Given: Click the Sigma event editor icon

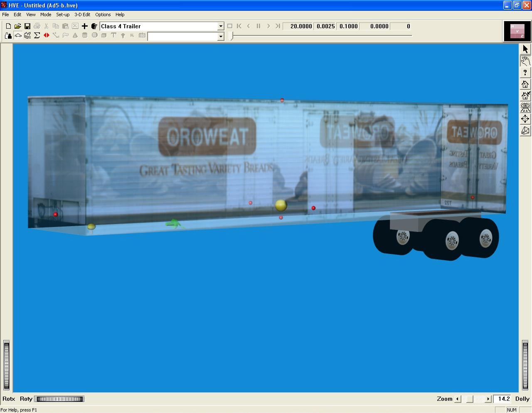Looking at the screenshot, I should [x=37, y=36].
